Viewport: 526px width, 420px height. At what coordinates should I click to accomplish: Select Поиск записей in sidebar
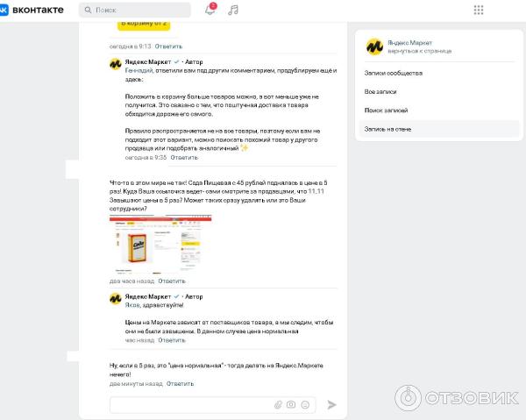386,110
